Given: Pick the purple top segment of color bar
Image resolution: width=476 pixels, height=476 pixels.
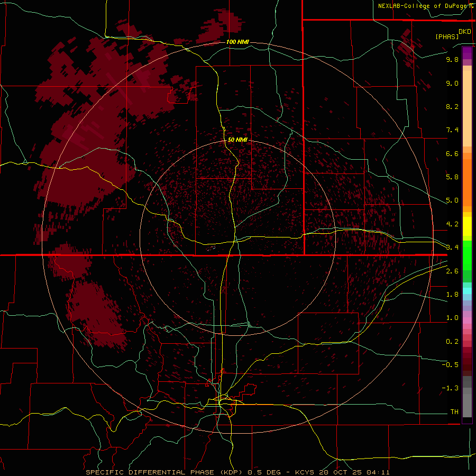Looking at the screenshot, I should click(x=467, y=53).
